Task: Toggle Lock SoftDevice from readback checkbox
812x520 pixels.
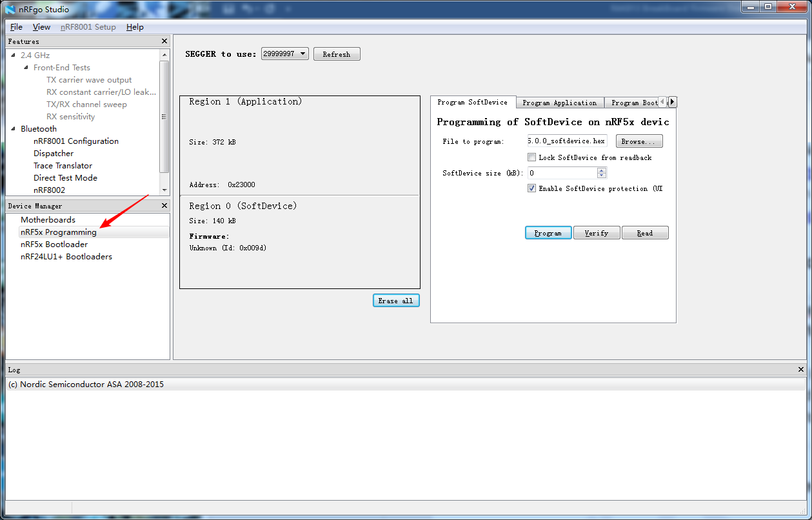Action: (531, 157)
